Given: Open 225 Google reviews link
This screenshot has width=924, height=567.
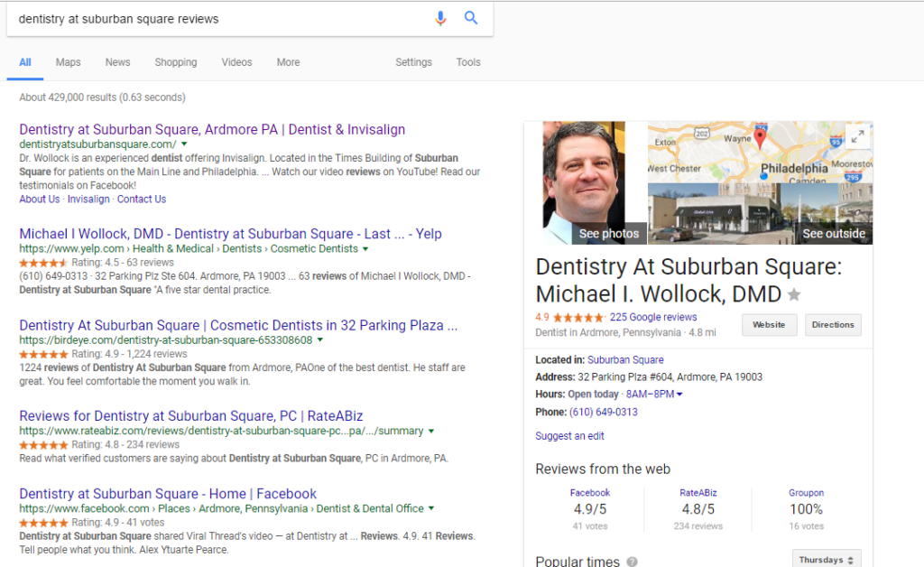Looking at the screenshot, I should (x=653, y=317).
